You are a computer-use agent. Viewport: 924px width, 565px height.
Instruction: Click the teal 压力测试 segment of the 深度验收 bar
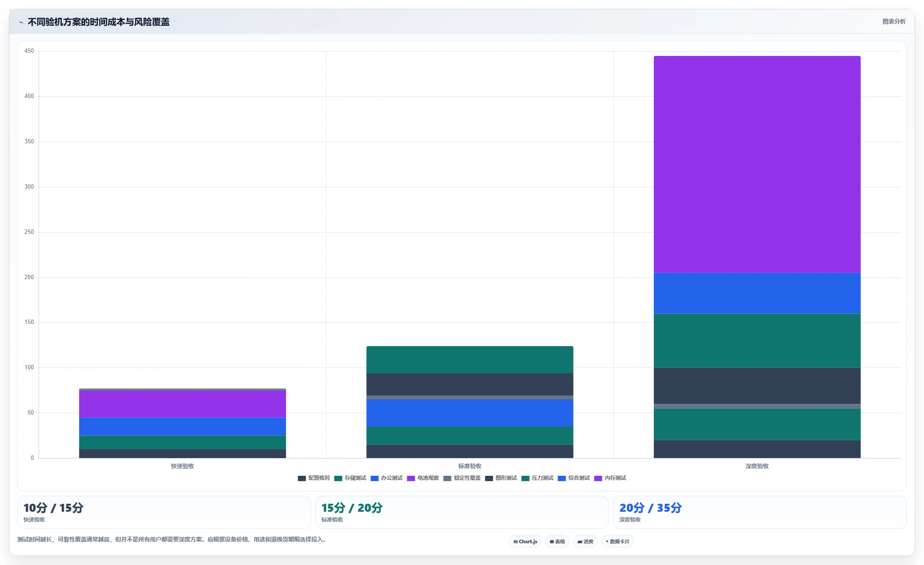click(757, 341)
